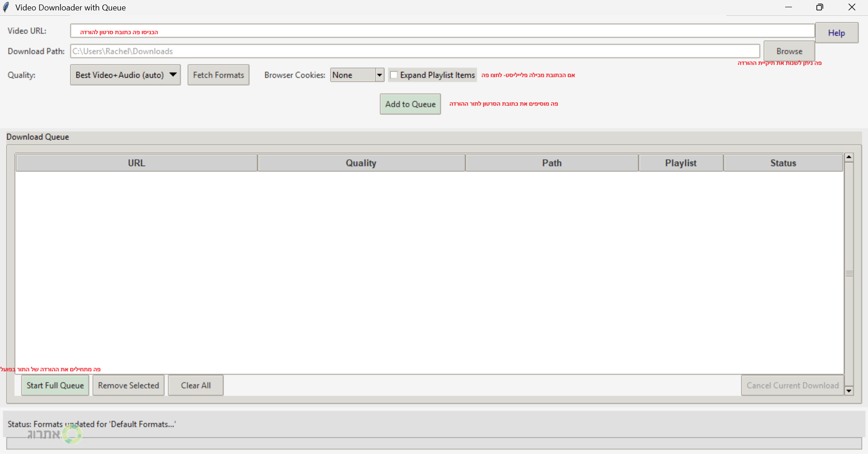Screen dimensions: 868x454
Task: Click the Quality column header
Action: click(361, 163)
